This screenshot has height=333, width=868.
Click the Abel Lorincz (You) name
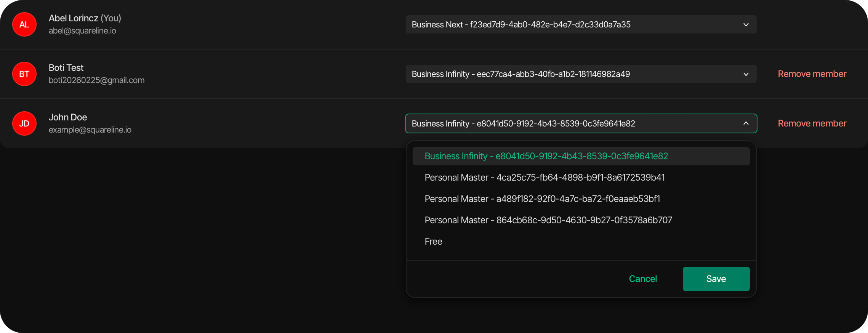tap(85, 18)
